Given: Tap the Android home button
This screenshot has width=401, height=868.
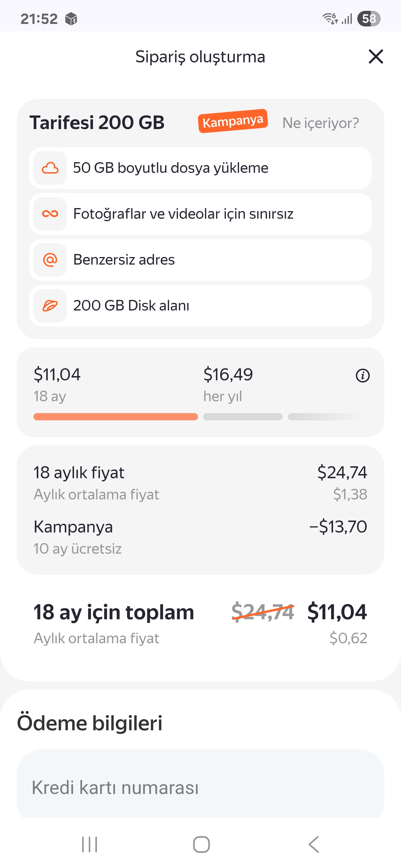Looking at the screenshot, I should 201,844.
